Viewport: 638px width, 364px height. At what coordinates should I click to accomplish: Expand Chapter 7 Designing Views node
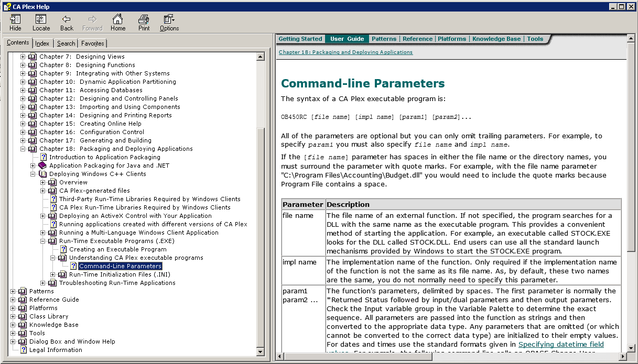pyautogui.click(x=23, y=57)
